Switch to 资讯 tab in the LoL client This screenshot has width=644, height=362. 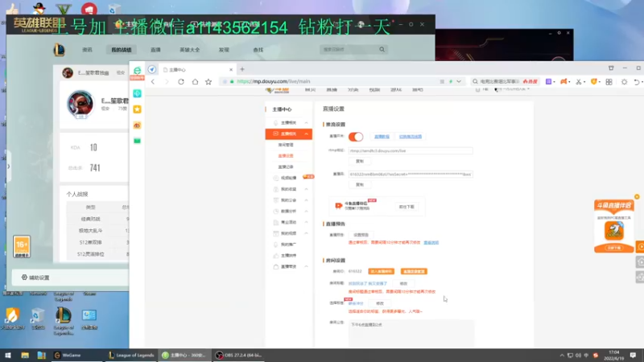pos(87,50)
